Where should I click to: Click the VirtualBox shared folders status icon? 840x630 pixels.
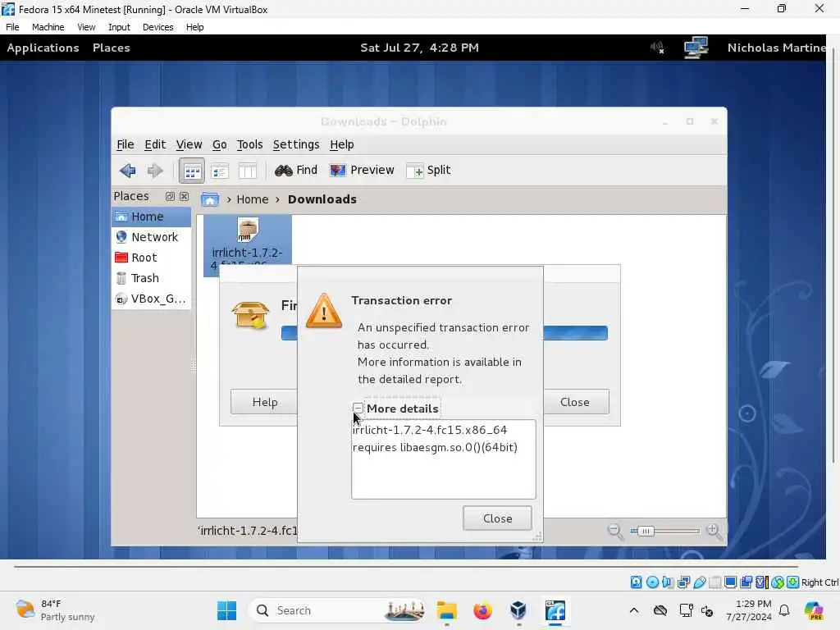tap(714, 582)
